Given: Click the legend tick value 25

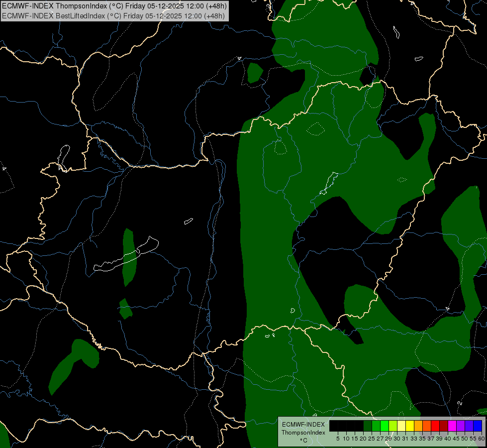Looking at the screenshot, I should pyautogui.click(x=372, y=439).
